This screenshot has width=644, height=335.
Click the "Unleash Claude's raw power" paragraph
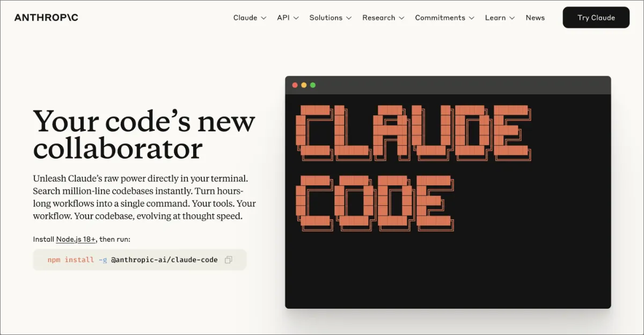pyautogui.click(x=144, y=197)
